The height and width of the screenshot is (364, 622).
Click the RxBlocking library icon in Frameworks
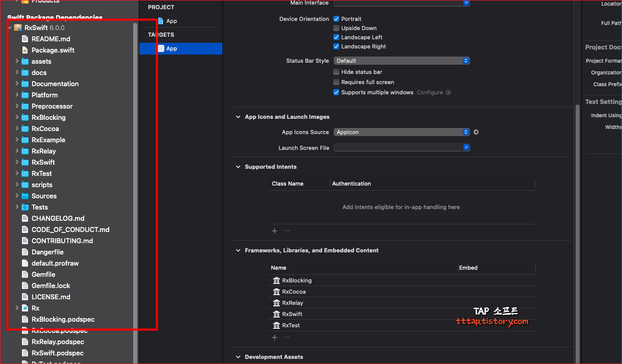coord(277,280)
